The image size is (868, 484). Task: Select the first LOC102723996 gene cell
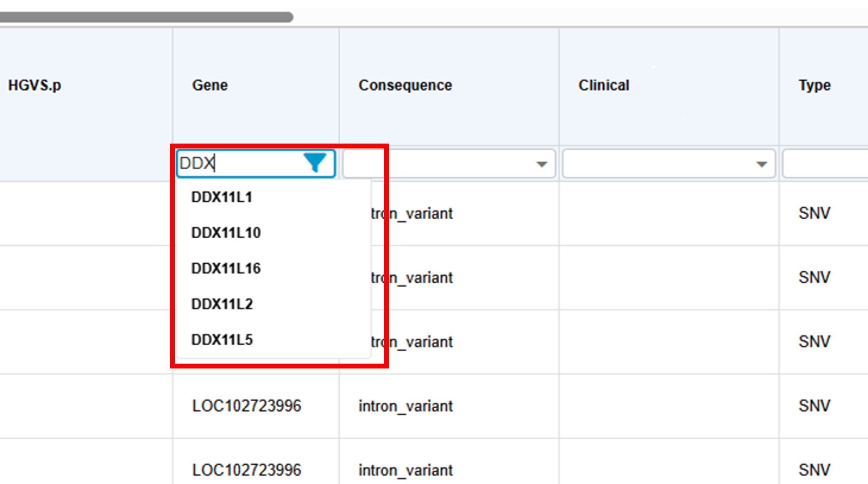pos(247,406)
